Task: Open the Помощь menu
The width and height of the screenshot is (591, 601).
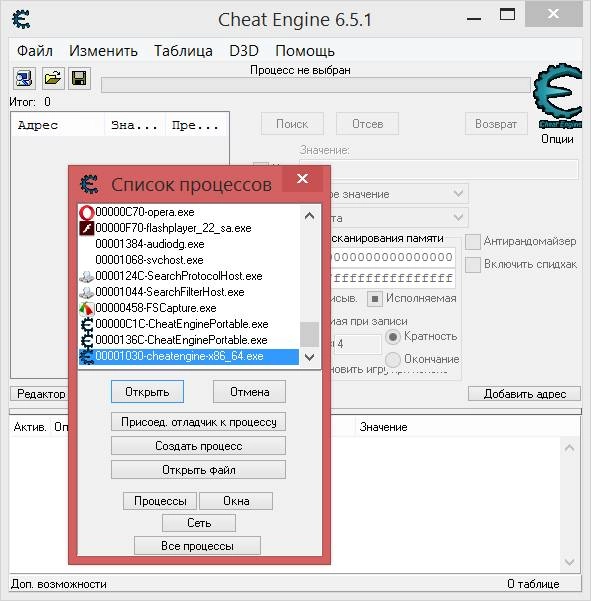Action: pos(305,51)
